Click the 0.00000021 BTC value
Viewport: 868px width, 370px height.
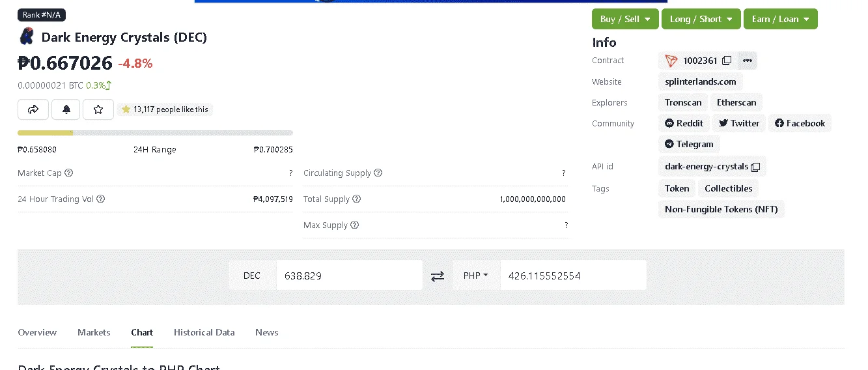pyautogui.click(x=50, y=85)
